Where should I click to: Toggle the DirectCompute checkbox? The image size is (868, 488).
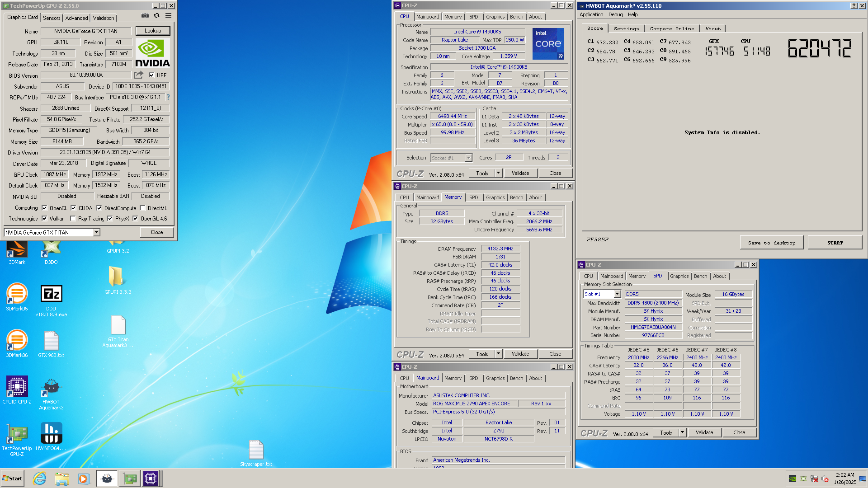pyautogui.click(x=99, y=208)
